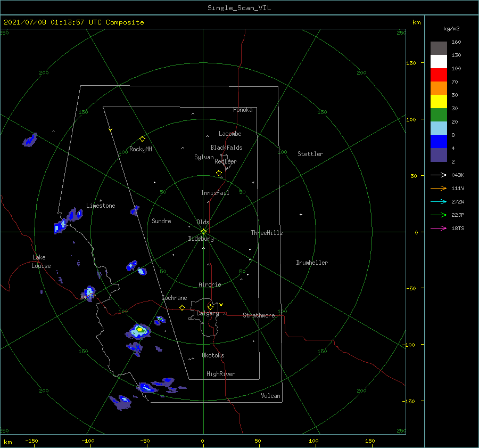479x448 pixels.
Task: Click the RedDeer city label
Action: pos(226,161)
